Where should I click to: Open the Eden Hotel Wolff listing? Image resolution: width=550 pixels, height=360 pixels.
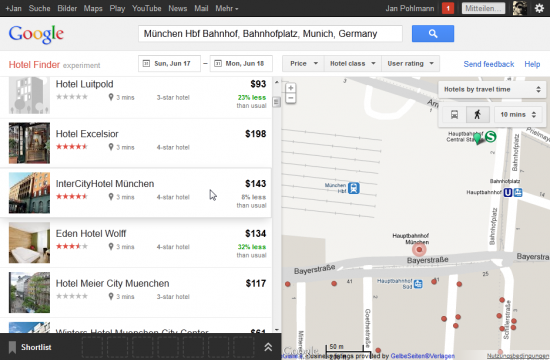[136, 243]
